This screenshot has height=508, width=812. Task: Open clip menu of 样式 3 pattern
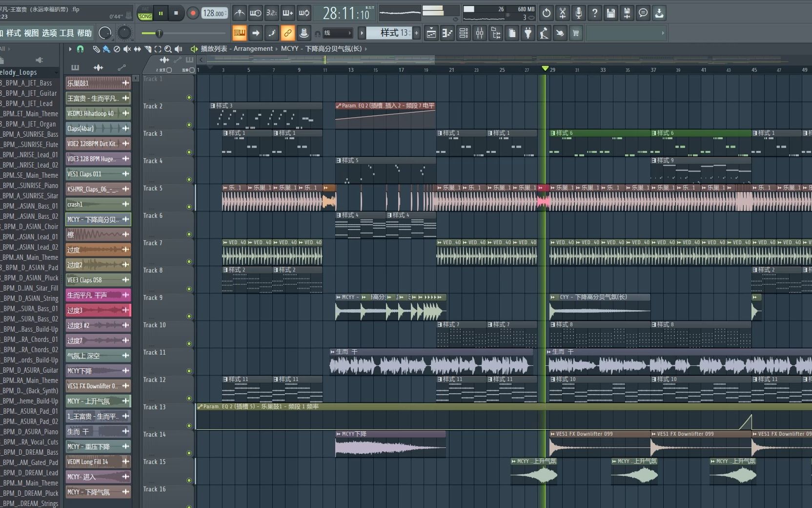tap(213, 106)
